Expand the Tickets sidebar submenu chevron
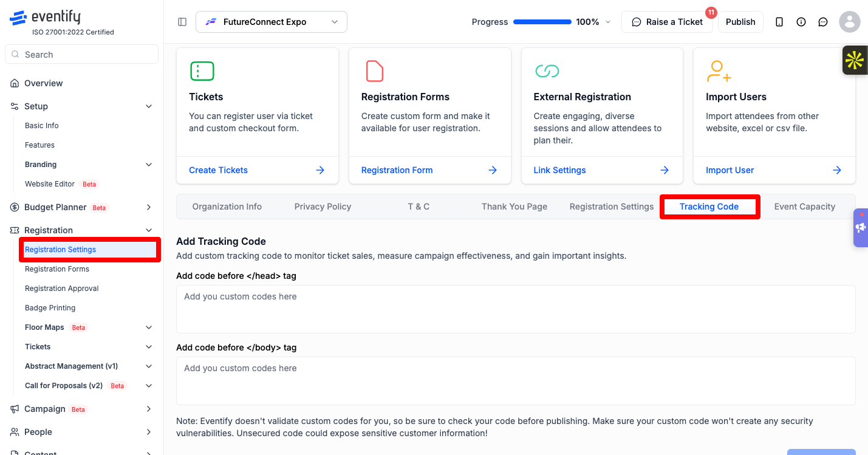The image size is (868, 455). (149, 347)
